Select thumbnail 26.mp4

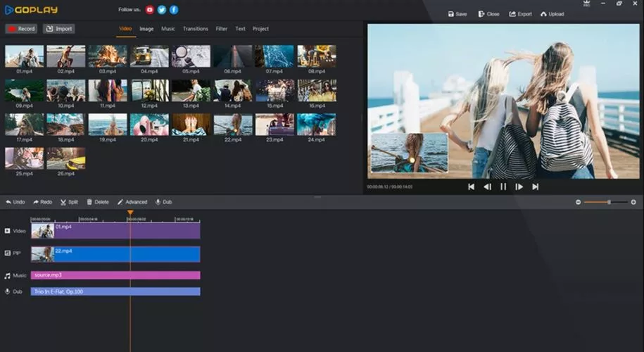coord(66,158)
